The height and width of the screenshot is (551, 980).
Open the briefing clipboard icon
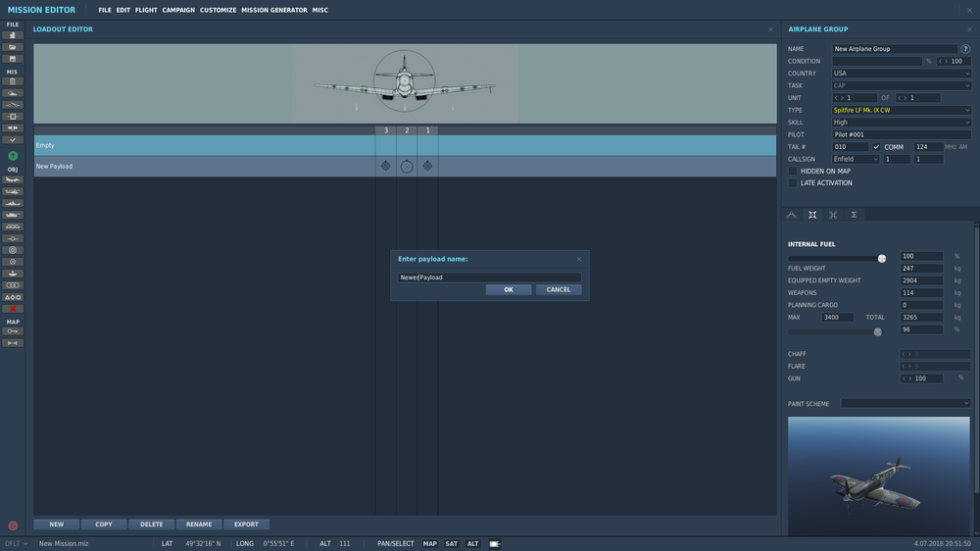(13, 81)
